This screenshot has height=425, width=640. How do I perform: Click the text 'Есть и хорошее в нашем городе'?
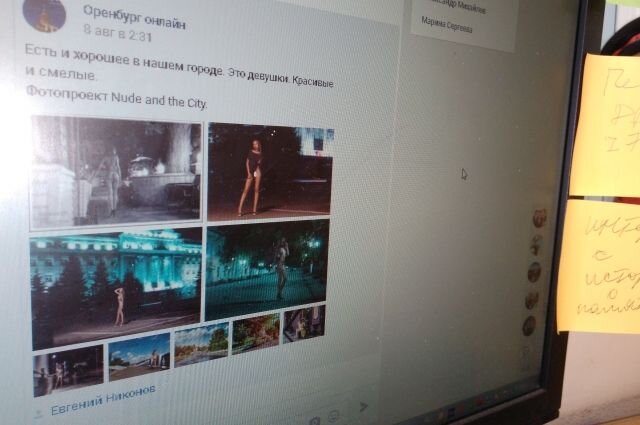pyautogui.click(x=124, y=60)
